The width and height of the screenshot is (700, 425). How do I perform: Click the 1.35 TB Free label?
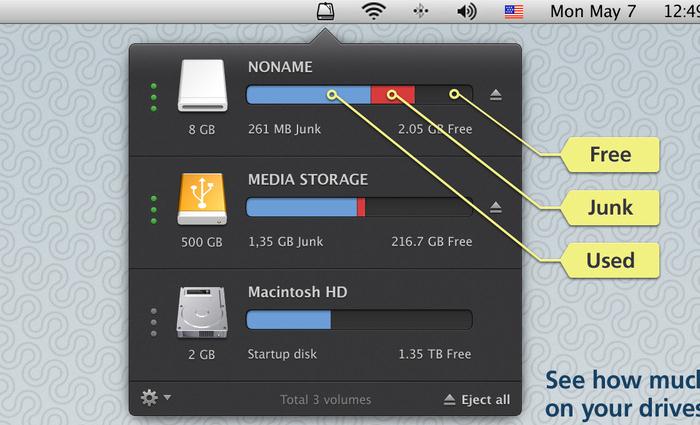435,354
